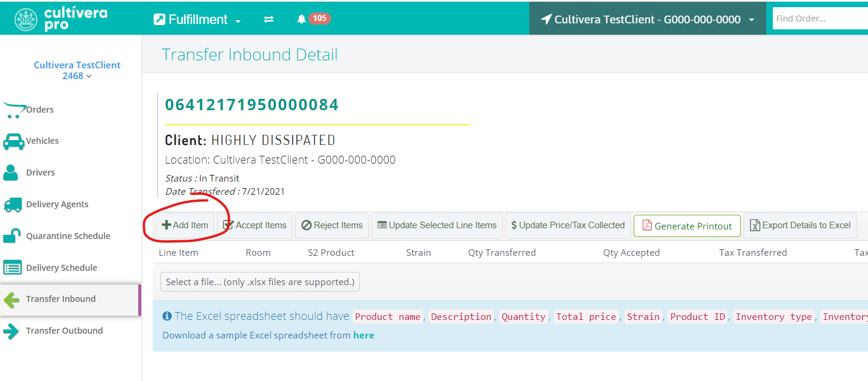Click Export Details to Excel button
This screenshot has width=868, height=381.
coord(800,225)
